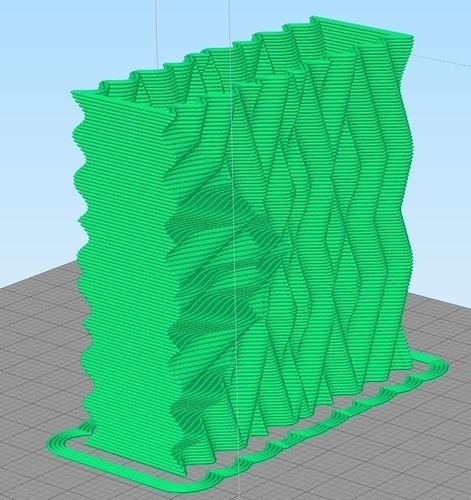Click the wavy right silhouette edge of model
471x500 pixels.
click(x=408, y=200)
